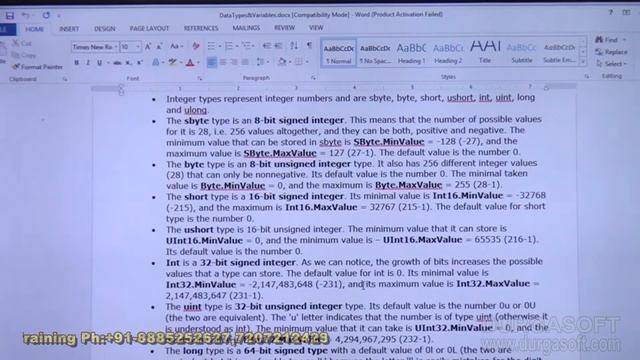Click the Clear All Formatting icon
Image resolution: width=640 pixels, height=360 pixels.
point(196,46)
